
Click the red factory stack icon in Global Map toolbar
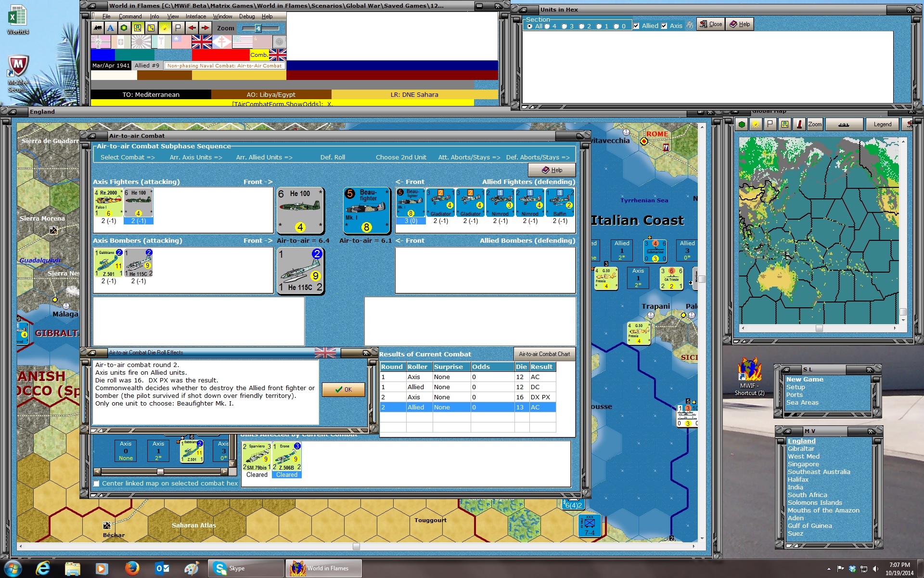point(799,124)
